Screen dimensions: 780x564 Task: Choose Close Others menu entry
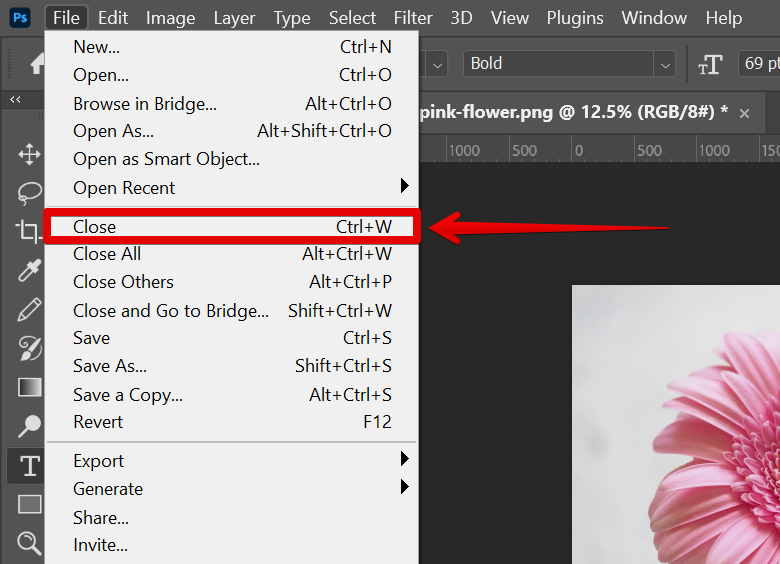231,282
